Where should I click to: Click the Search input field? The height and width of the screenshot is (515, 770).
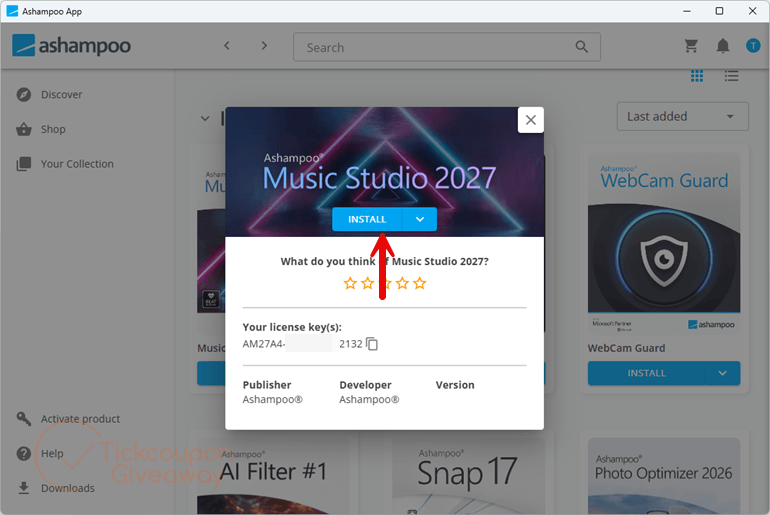[x=446, y=47]
